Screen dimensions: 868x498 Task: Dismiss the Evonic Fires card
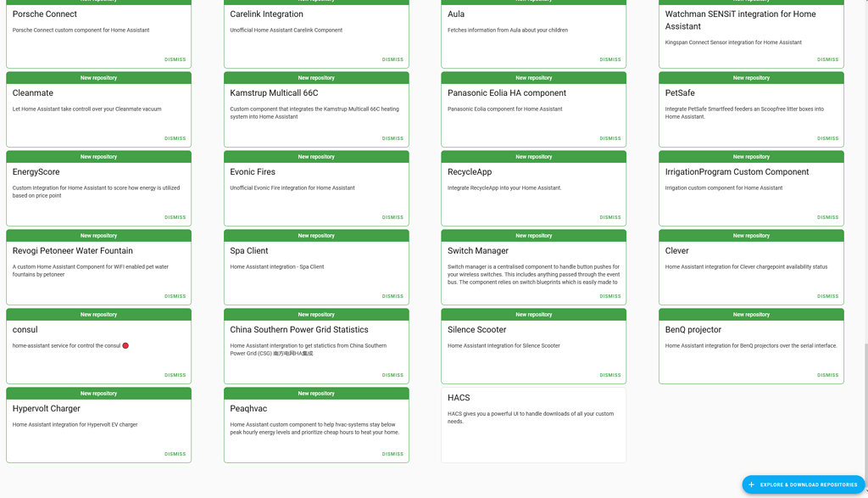392,217
